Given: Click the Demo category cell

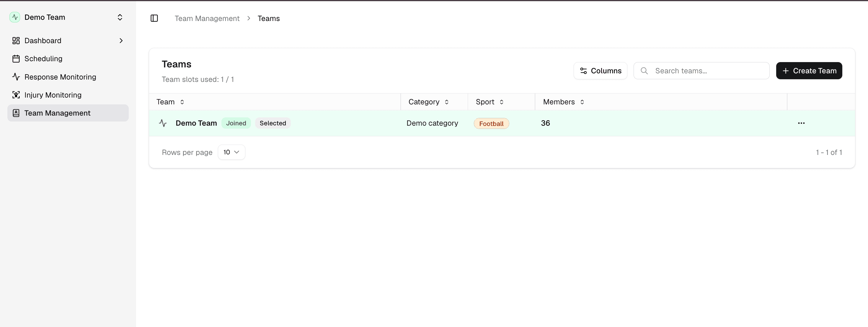Looking at the screenshot, I should 432,123.
